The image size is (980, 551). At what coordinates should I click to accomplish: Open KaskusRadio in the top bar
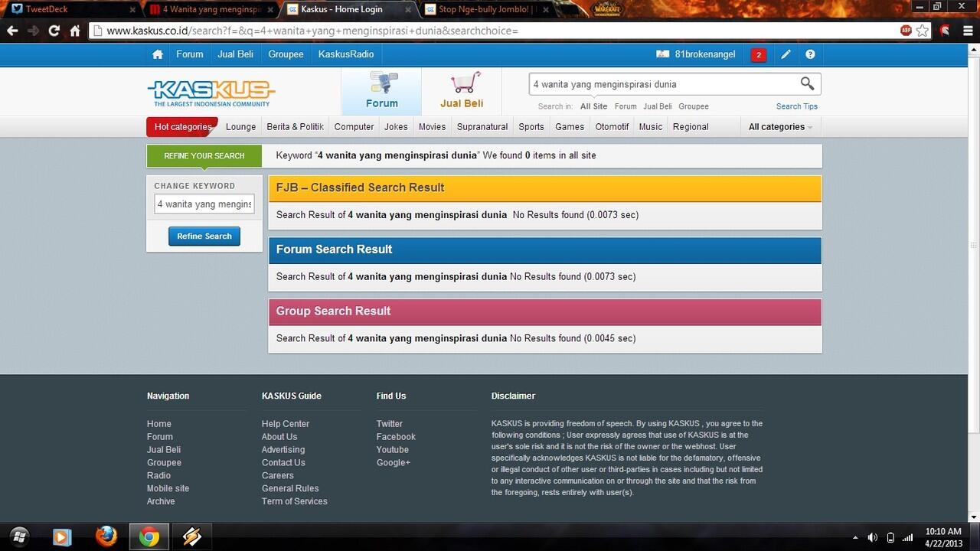pos(346,54)
